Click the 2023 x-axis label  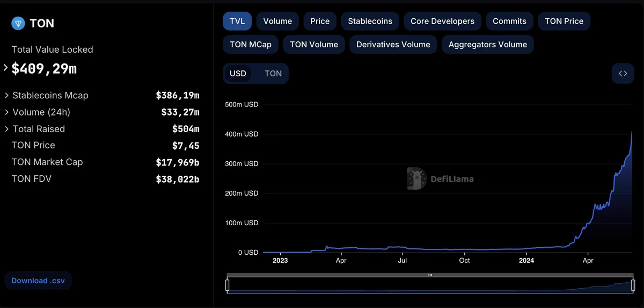click(x=280, y=261)
